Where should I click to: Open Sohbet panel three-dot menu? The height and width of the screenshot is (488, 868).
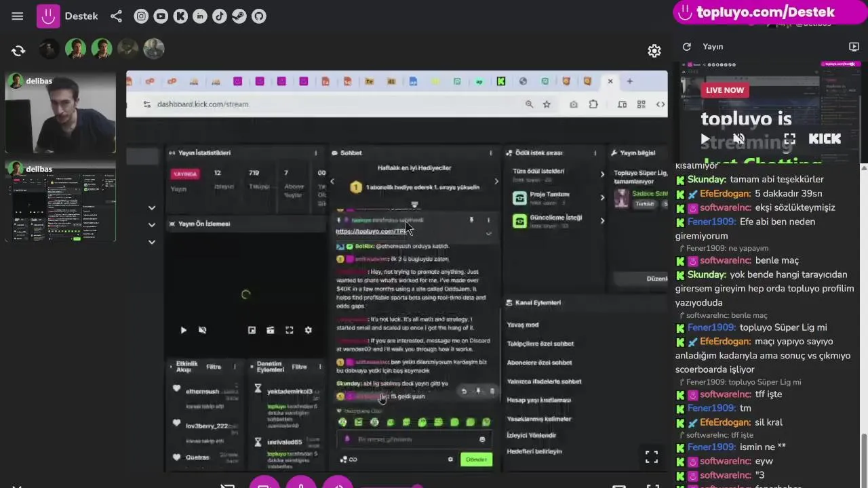click(491, 153)
